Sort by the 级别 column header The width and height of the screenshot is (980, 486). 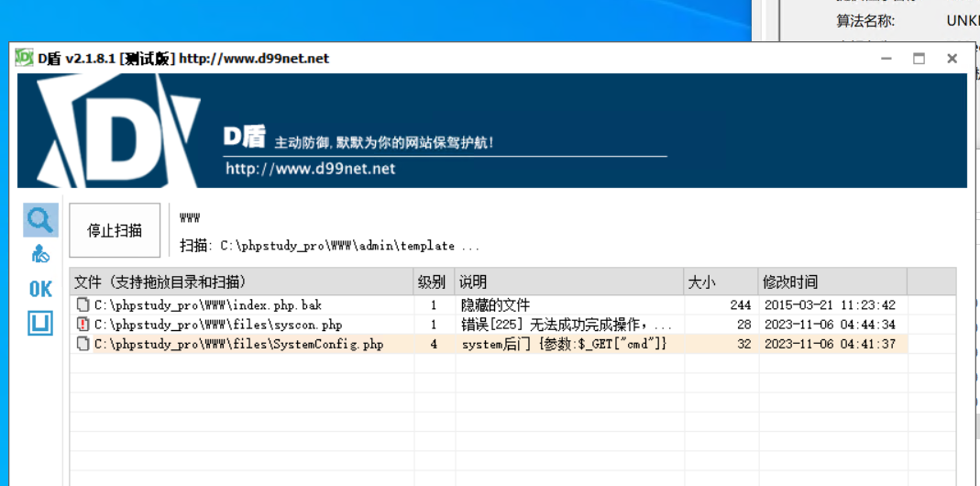click(434, 282)
